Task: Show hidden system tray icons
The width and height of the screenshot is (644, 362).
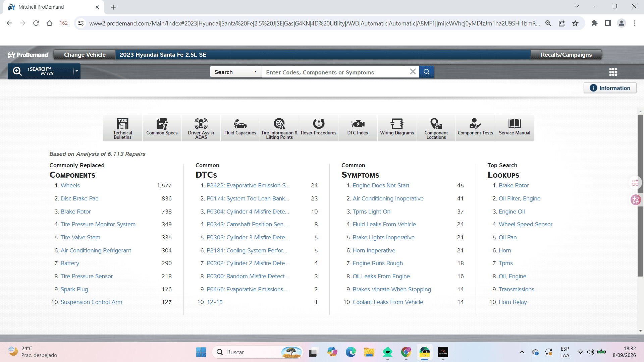Action: [522, 352]
